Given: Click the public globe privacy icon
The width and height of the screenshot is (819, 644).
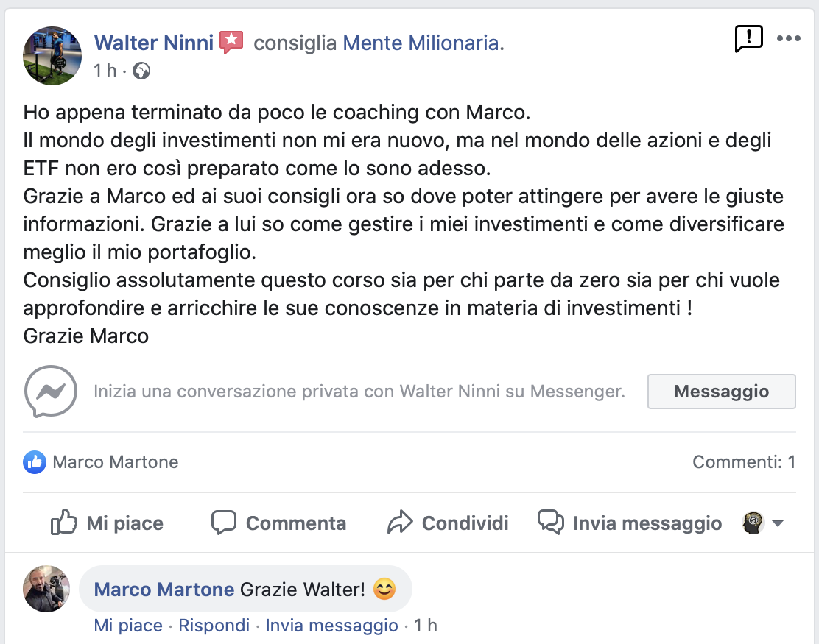Looking at the screenshot, I should tap(141, 71).
